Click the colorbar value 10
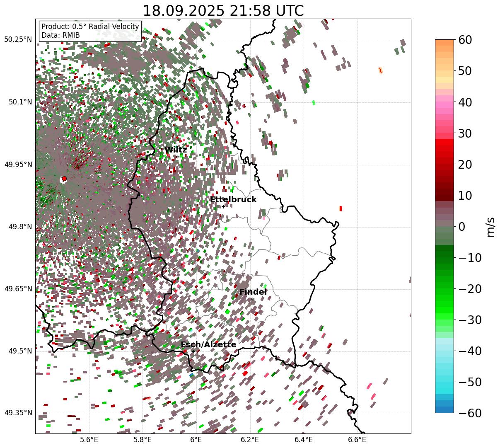500x448 pixels. coord(464,195)
